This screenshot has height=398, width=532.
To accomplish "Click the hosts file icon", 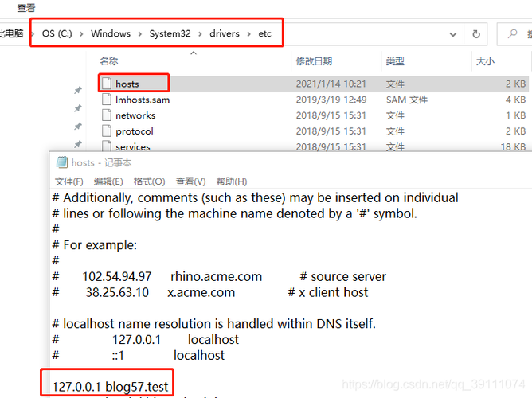I will tap(107, 84).
